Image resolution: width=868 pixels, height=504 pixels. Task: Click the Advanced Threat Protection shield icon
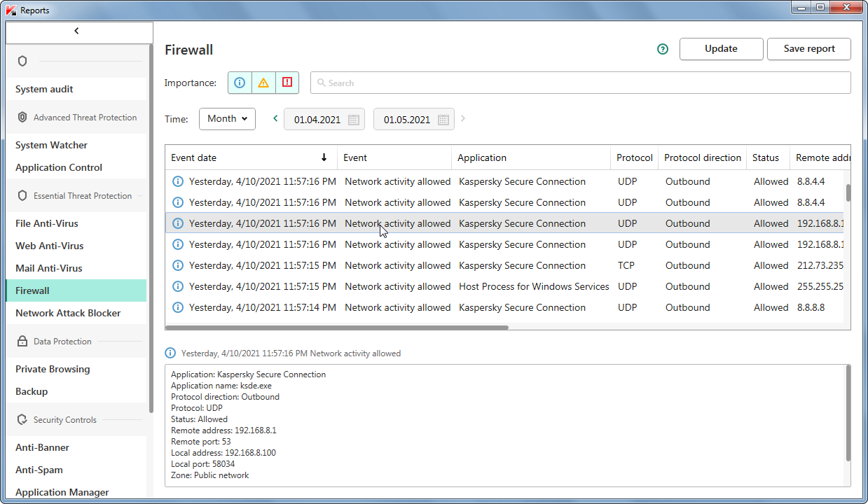click(22, 118)
